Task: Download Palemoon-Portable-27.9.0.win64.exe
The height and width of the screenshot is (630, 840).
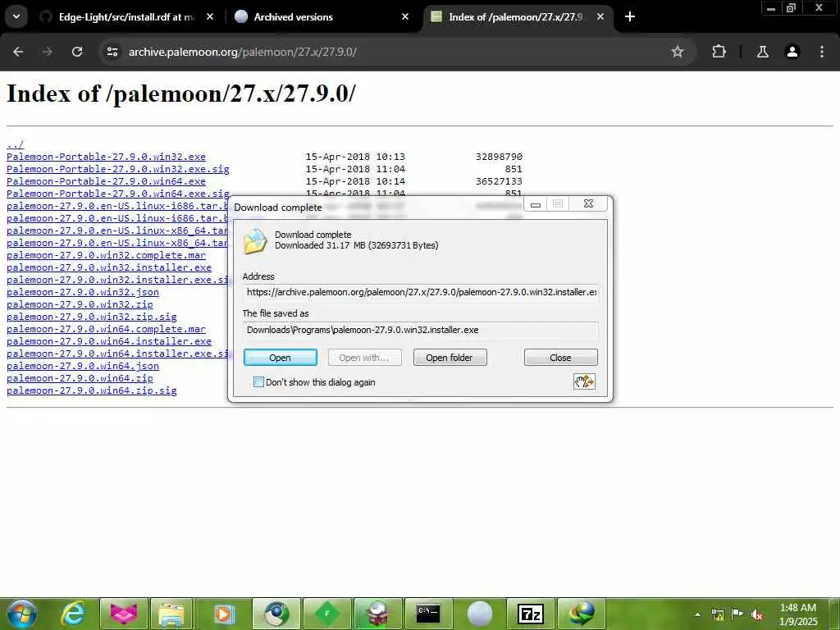Action: coord(106,181)
